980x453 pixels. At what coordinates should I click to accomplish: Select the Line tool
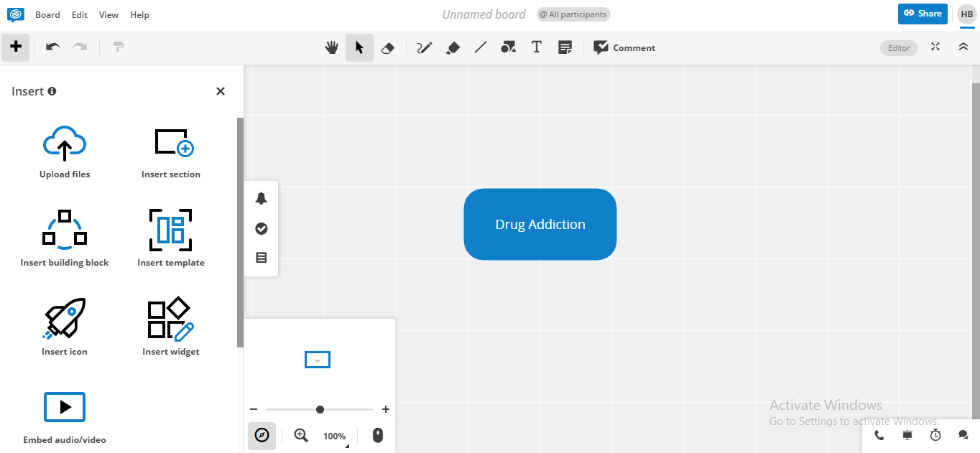[481, 47]
